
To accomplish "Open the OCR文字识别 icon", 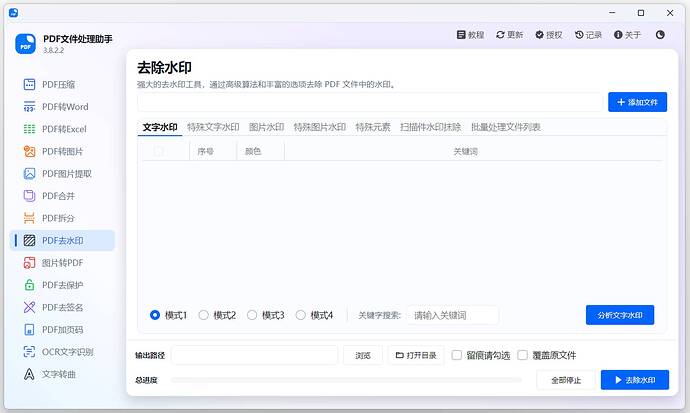I will pos(29,352).
